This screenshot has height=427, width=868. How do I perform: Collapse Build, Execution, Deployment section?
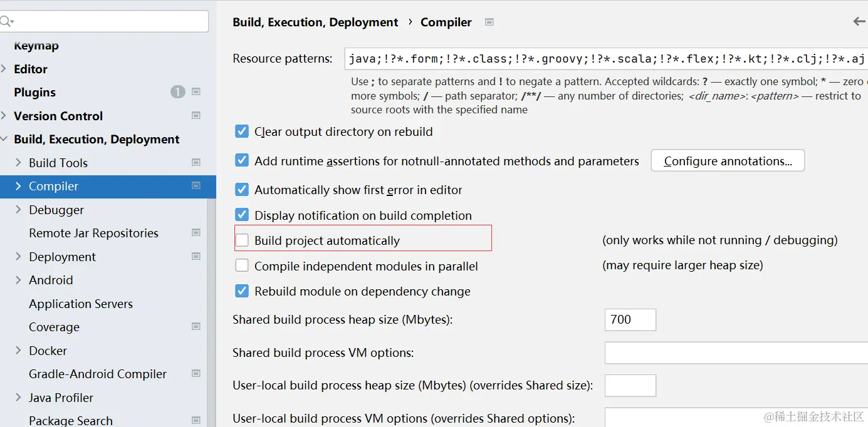4,139
